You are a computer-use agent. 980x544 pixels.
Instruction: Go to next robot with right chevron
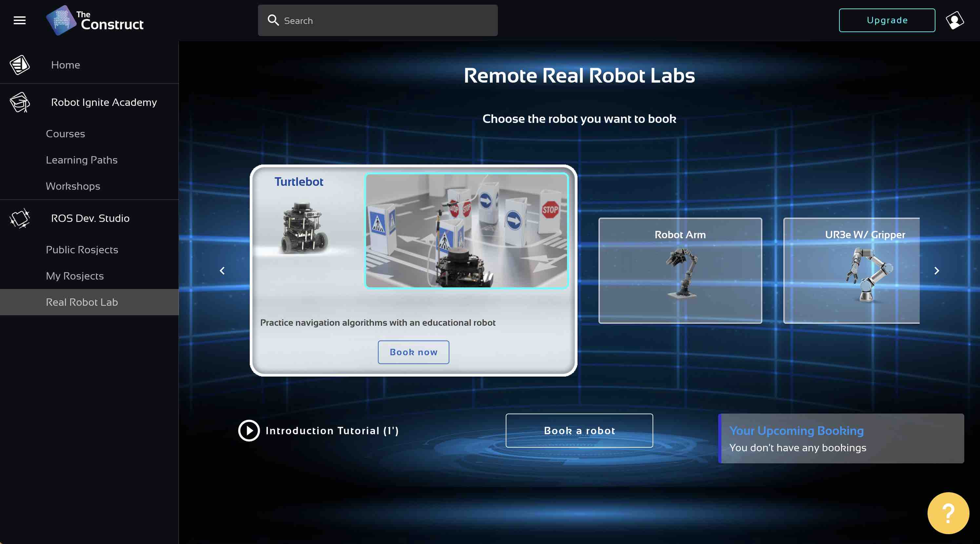click(937, 271)
